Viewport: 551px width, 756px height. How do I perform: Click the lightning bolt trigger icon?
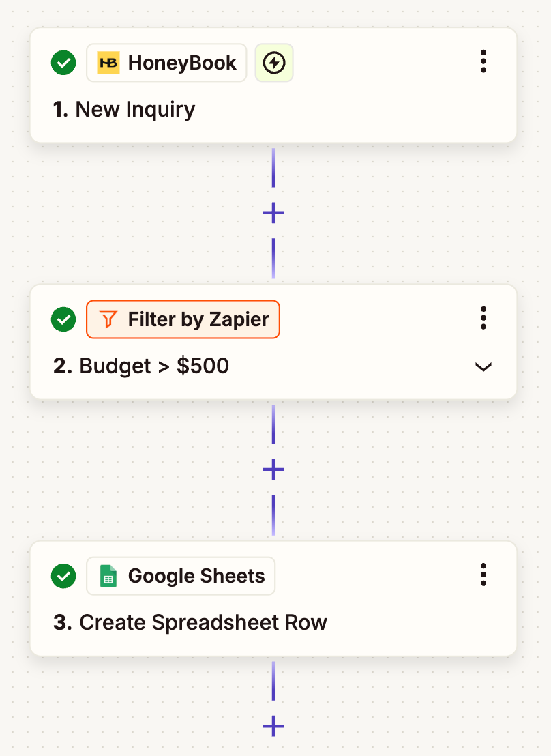click(x=274, y=63)
